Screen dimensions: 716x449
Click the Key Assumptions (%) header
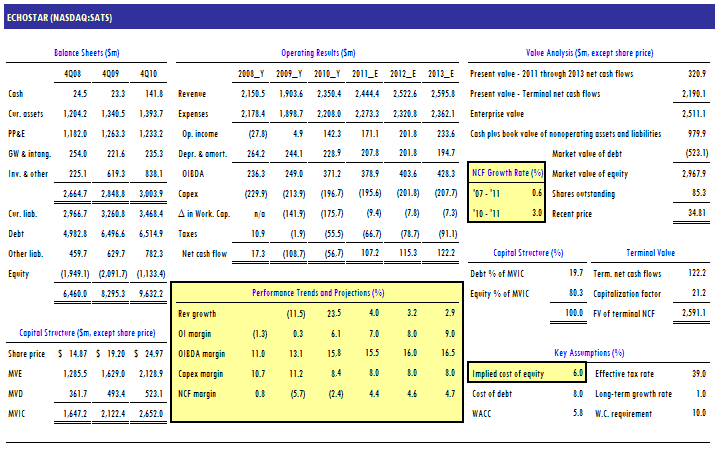click(x=589, y=352)
